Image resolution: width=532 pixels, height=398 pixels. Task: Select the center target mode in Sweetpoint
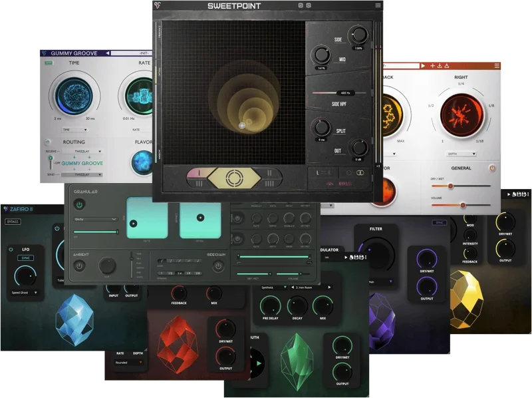click(234, 178)
